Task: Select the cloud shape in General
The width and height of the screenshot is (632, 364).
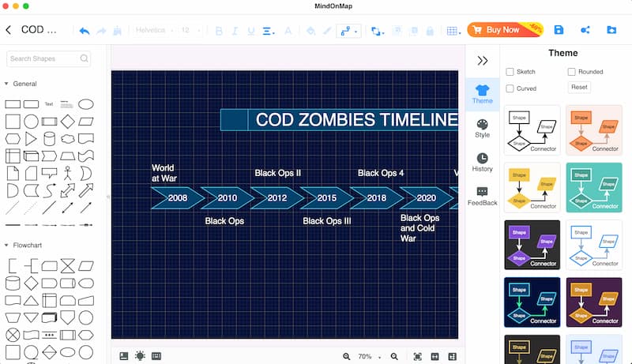Action: click(x=68, y=139)
